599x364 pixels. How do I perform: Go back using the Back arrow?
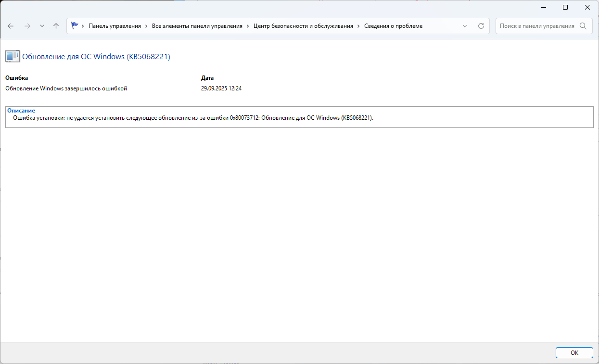pyautogui.click(x=11, y=26)
